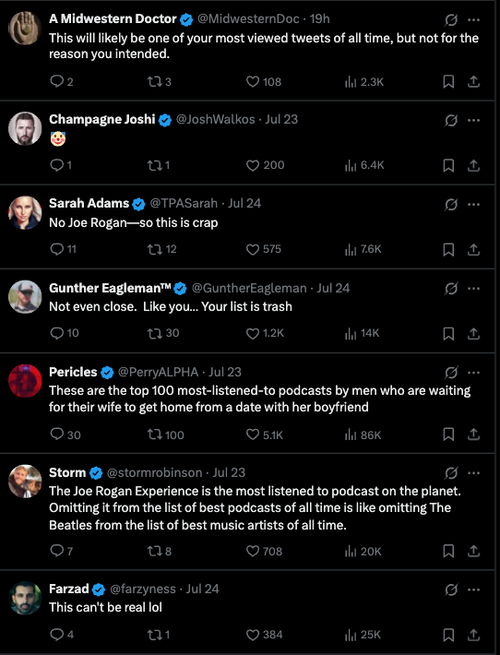Bookmark Gunther Eagleman's tweet
This screenshot has height=655, width=500.
tap(449, 333)
